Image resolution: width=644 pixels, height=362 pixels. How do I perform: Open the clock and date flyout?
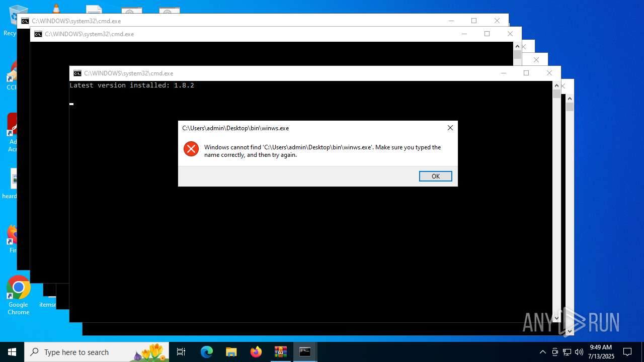(x=601, y=352)
